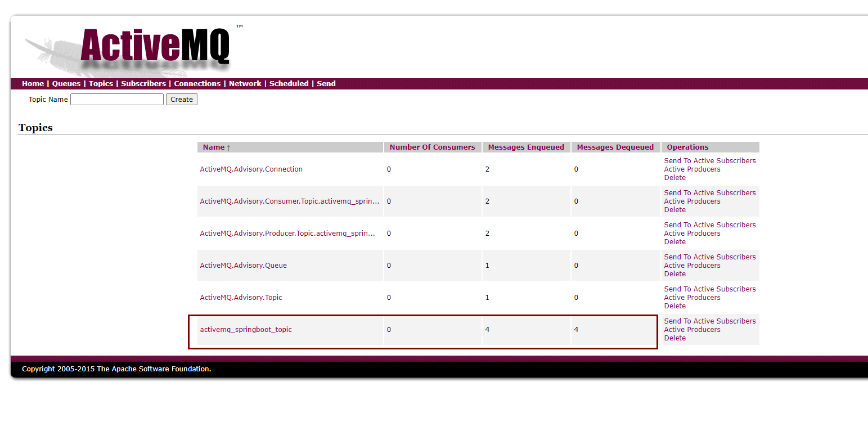View Active Producers for Advisory.Queue

692,266
